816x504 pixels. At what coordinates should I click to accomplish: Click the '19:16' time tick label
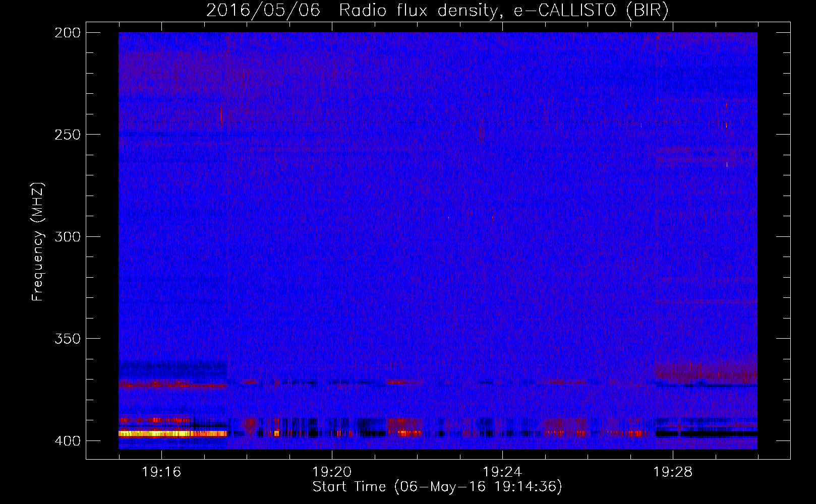161,472
